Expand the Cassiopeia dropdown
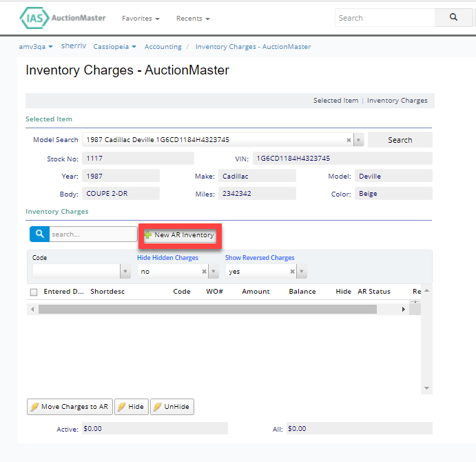The height and width of the screenshot is (462, 476). (x=114, y=47)
